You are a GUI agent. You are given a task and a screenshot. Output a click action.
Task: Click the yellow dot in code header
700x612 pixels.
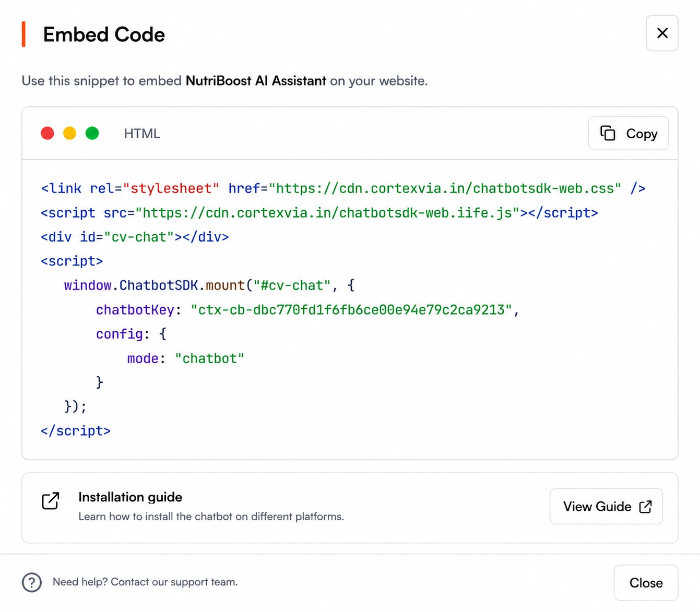coord(69,134)
